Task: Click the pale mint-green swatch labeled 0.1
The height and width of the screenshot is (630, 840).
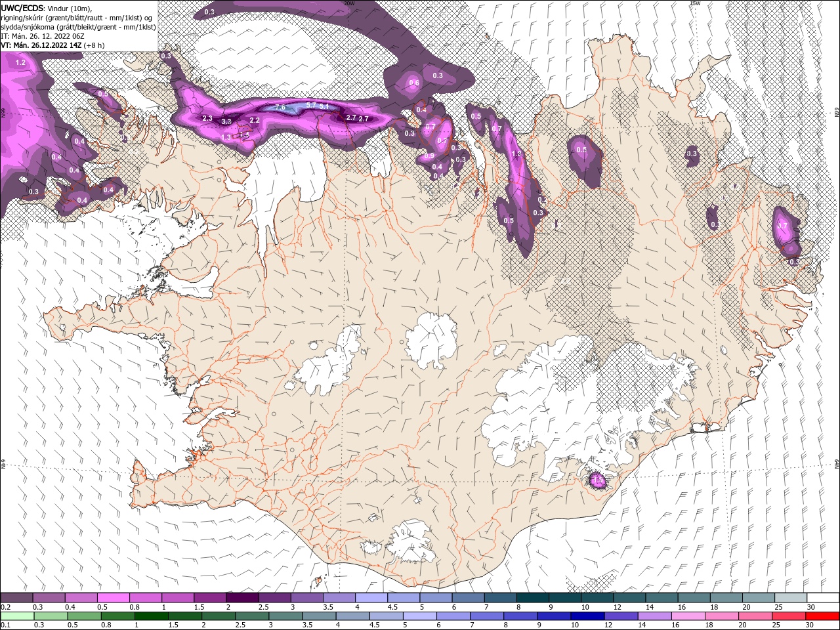Action: point(16,616)
